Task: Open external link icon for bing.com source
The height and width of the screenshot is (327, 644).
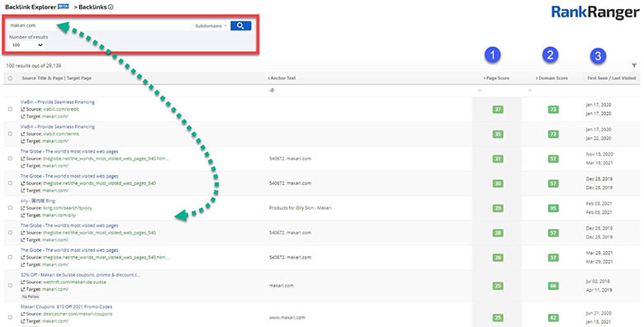Action: (x=22, y=208)
